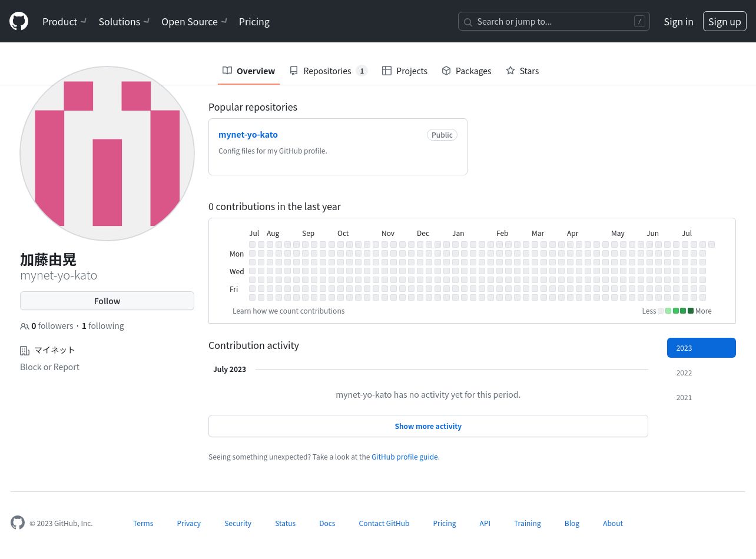Click the July 2023 activity heading
Screen dimensions: 756x559
pos(230,369)
